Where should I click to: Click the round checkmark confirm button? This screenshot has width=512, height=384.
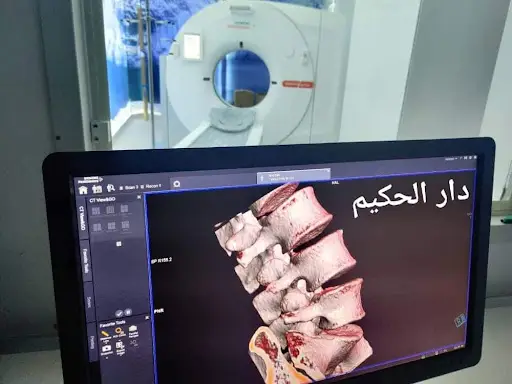(x=119, y=313)
